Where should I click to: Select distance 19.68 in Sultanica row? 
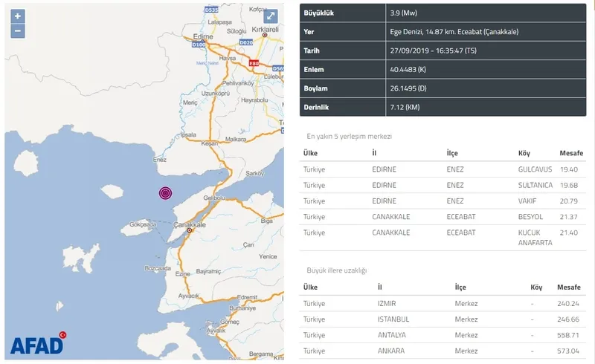(569, 185)
